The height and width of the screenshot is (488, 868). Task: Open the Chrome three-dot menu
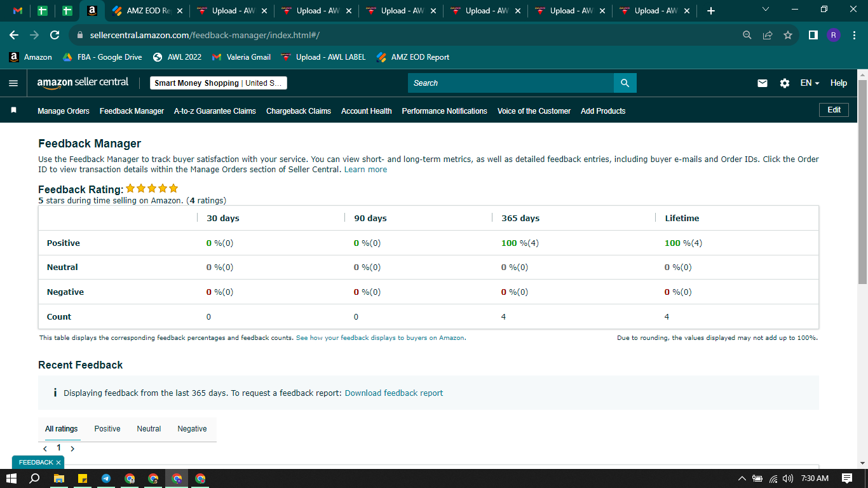tap(854, 35)
